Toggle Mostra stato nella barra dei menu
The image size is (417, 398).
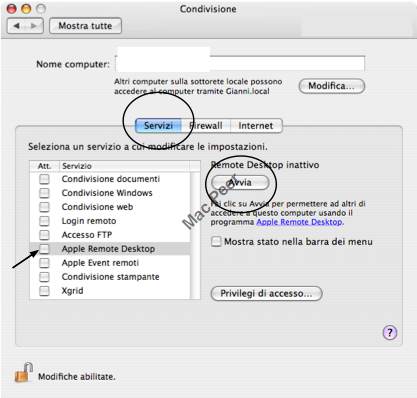(x=216, y=241)
